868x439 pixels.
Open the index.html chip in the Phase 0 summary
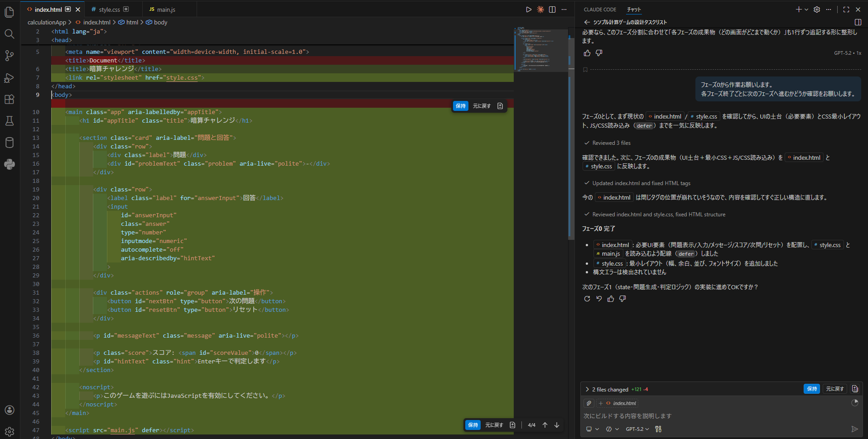tap(612, 245)
